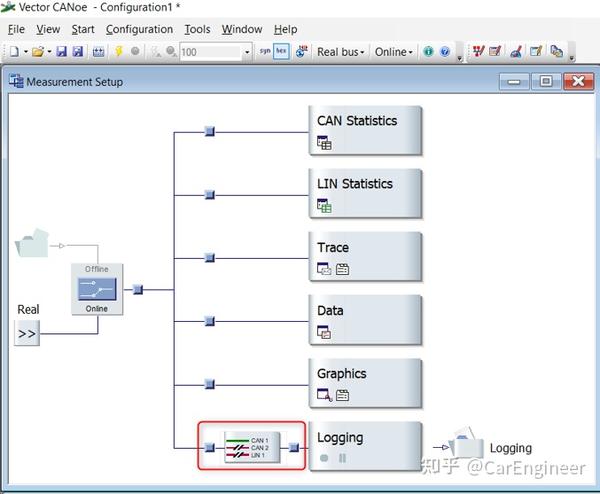Open the LIN Statistics window icon

click(324, 205)
